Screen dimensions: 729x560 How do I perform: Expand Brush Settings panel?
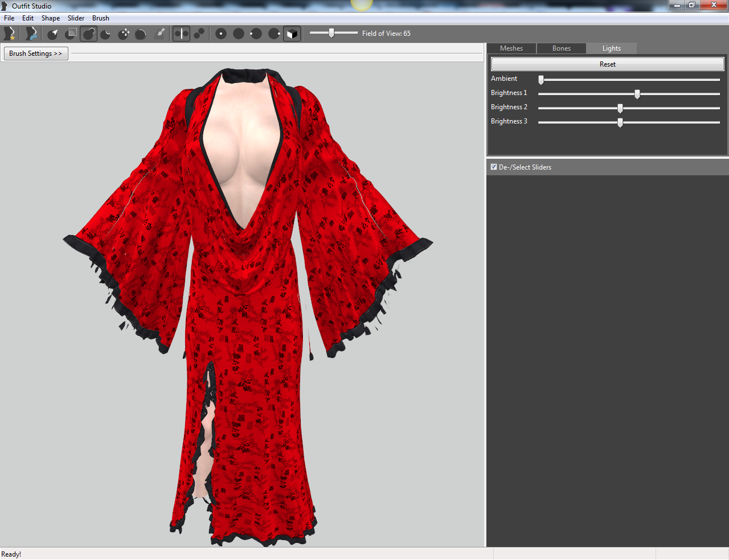[36, 53]
